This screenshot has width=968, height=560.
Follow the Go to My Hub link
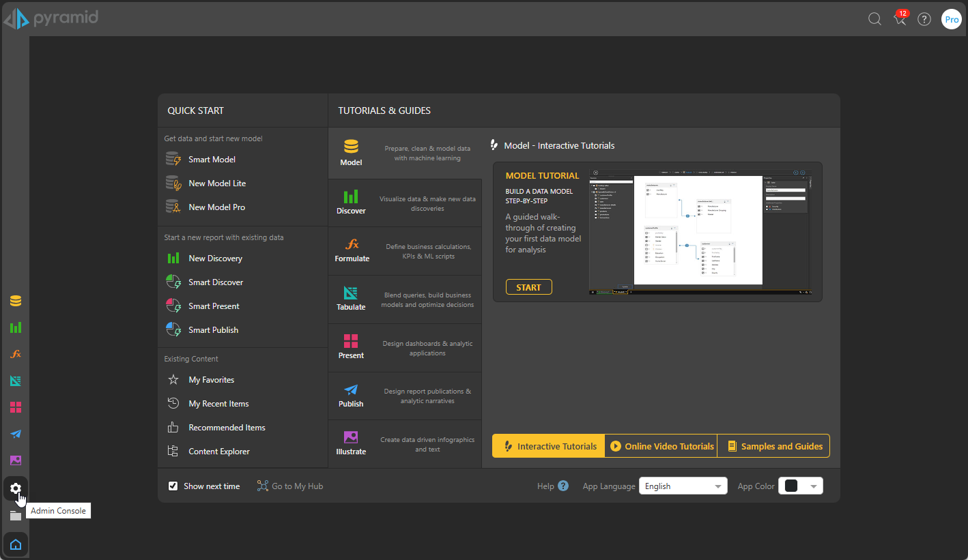tap(290, 486)
